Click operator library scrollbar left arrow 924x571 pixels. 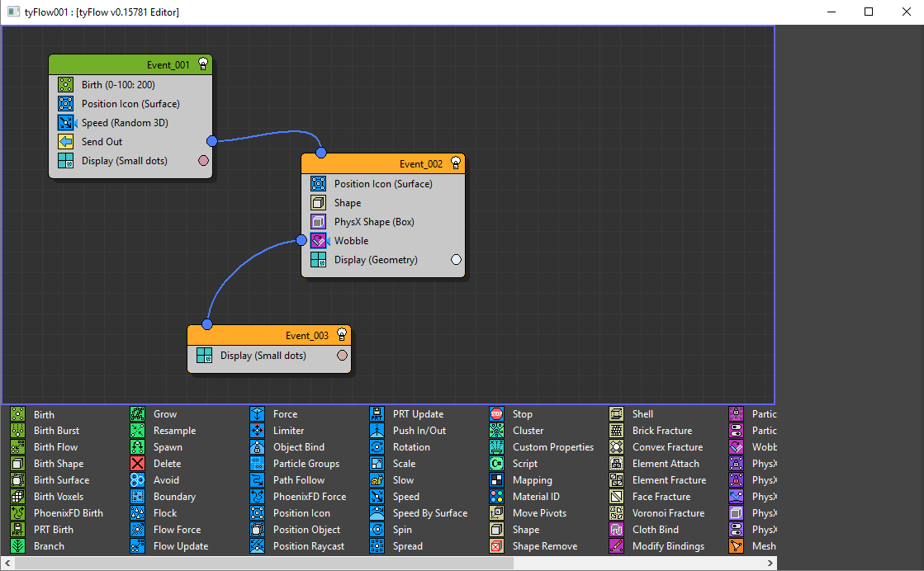(x=8, y=564)
